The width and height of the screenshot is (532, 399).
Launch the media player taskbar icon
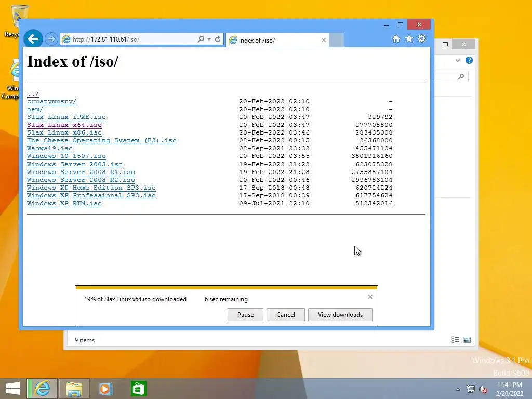click(x=106, y=389)
